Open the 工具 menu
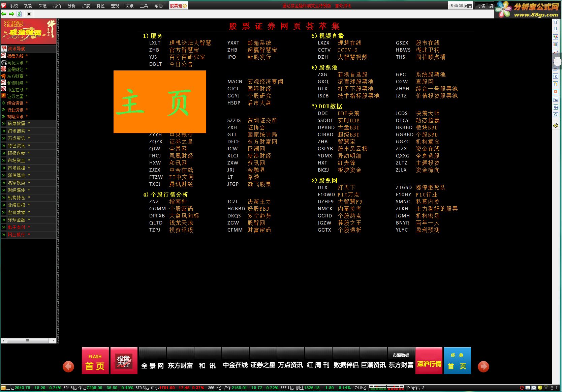Image resolution: width=562 pixels, height=392 pixels. click(144, 6)
